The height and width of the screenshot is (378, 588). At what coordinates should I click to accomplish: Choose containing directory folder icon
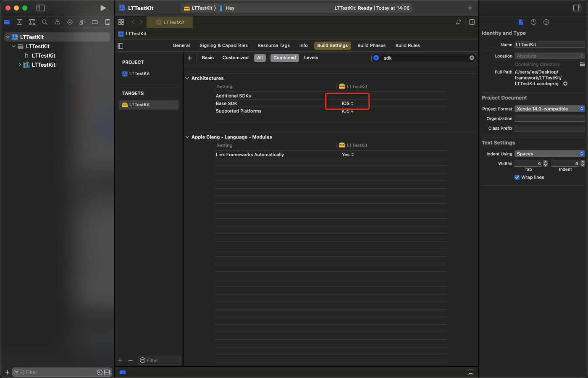click(582, 64)
